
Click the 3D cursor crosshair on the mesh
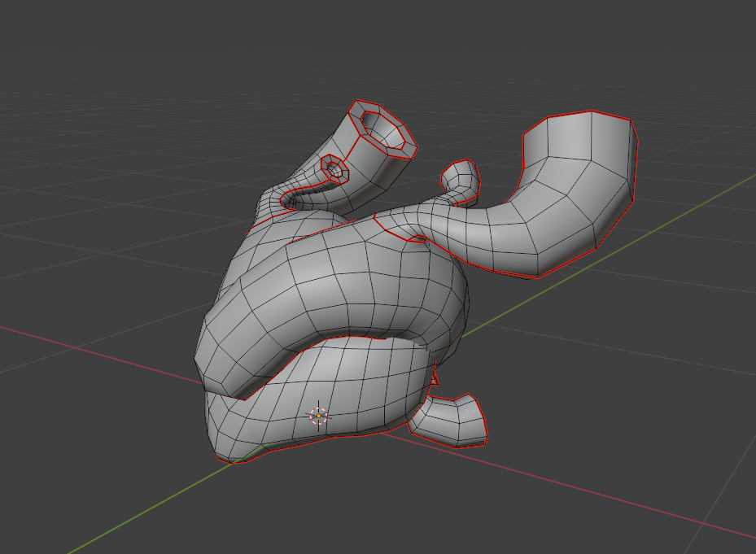click(x=318, y=416)
